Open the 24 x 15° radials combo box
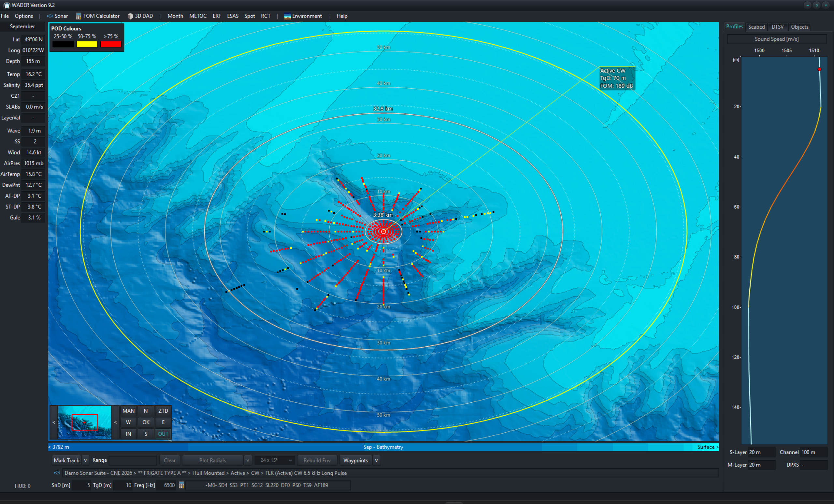Screen dimensions: 834x504 pos(274,460)
